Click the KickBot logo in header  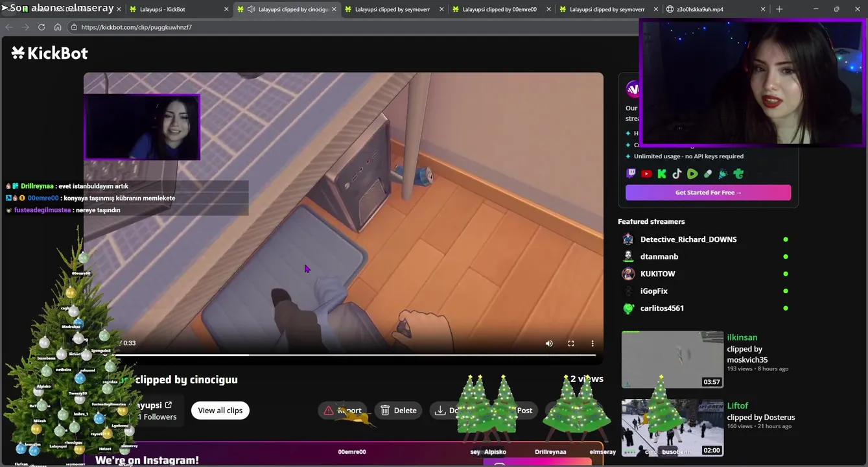(49, 53)
